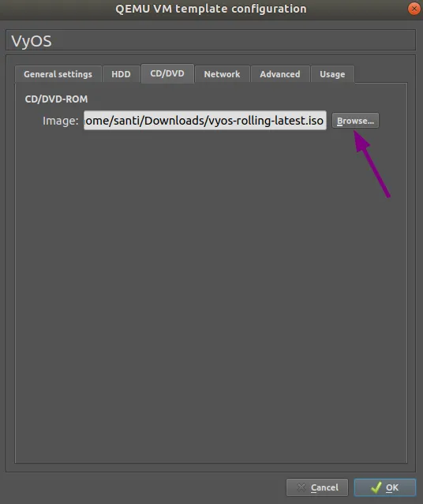Screen dimensions: 423x504
Task: Click the green checkmark icon on OK
Action: (376, 487)
